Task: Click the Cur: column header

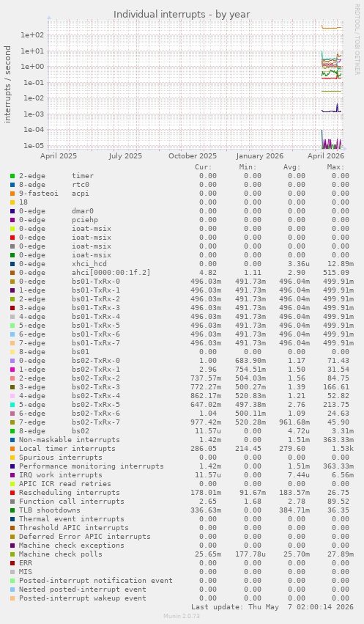Action: coord(204,167)
